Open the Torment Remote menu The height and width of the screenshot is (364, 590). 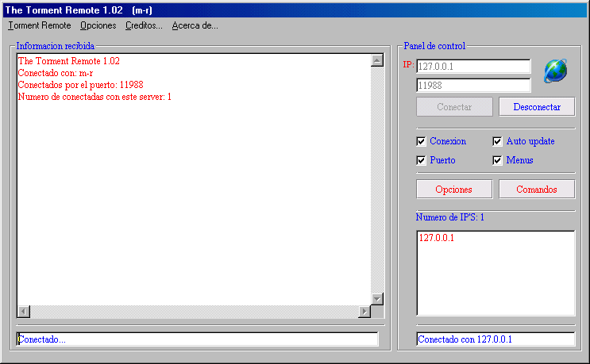click(x=39, y=25)
